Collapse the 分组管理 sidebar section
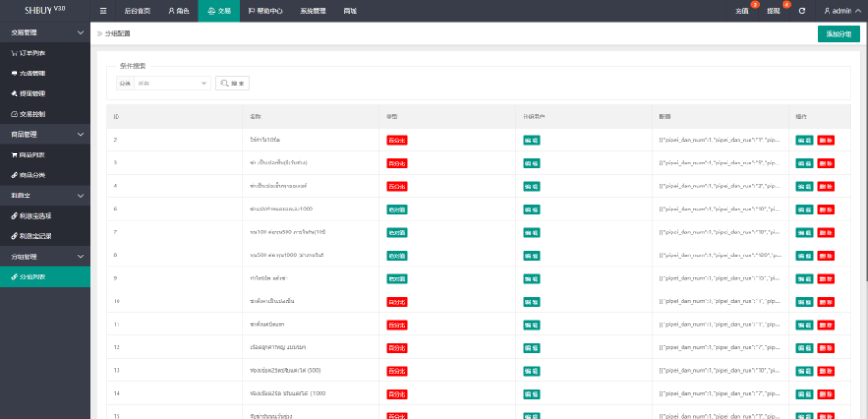Viewport: 868px width, 419px height. click(x=45, y=257)
